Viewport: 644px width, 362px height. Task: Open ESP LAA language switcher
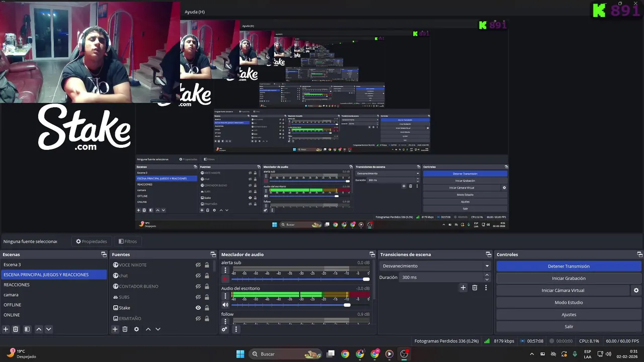coord(588,354)
